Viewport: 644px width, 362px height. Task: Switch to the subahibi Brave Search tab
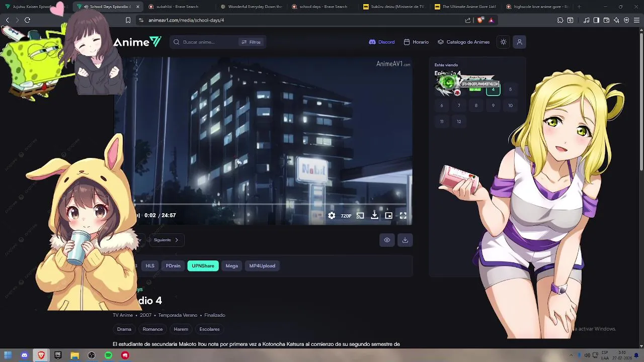click(181, 7)
